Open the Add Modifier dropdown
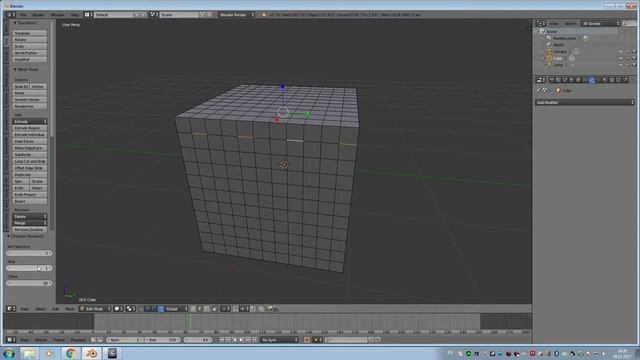 click(x=585, y=102)
